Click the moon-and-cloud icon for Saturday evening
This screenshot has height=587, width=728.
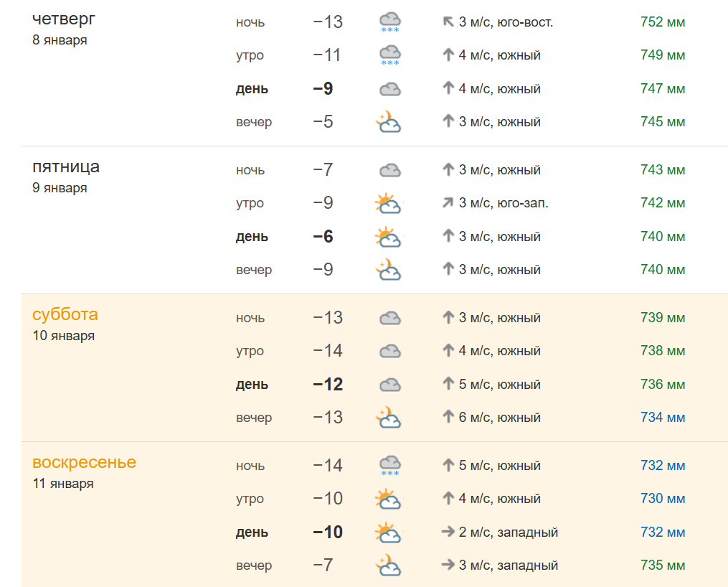click(388, 418)
